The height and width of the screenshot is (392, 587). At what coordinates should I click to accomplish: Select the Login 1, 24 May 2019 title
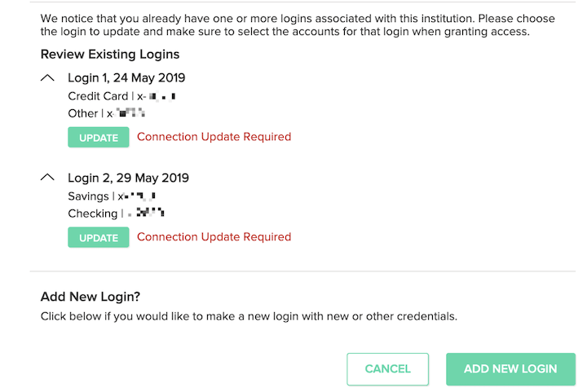[126, 78]
